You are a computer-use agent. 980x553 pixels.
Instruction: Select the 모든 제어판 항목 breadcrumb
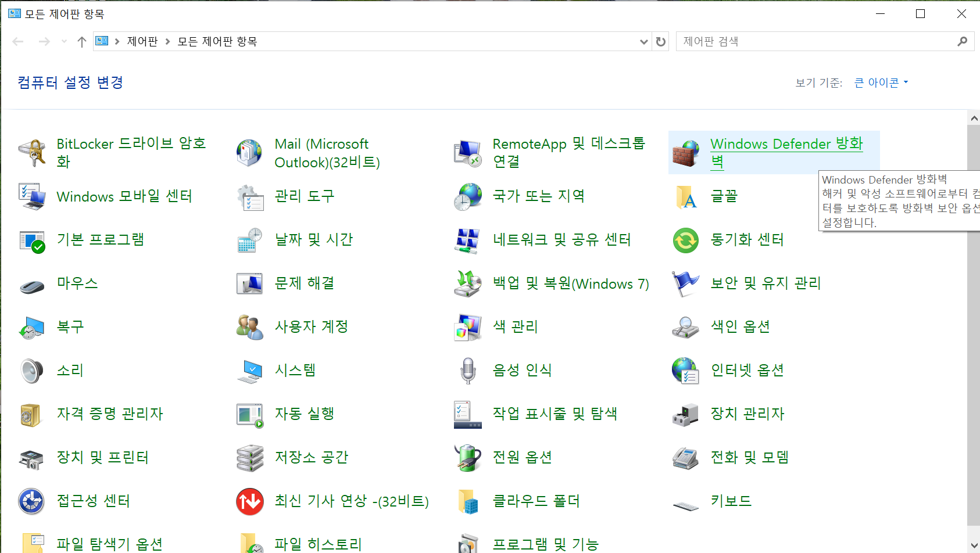(217, 41)
